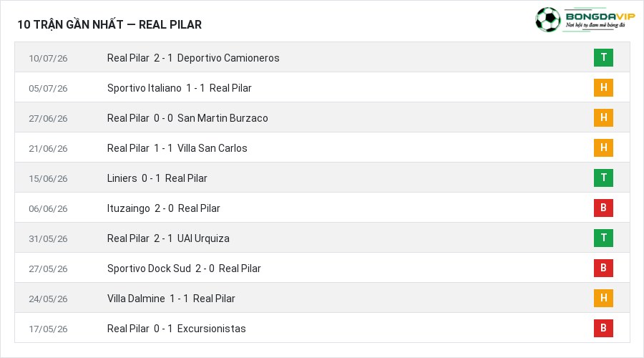The image size is (644, 358).
Task: Open the Real Pilar 2 - 1 Deportivo Camioneros match
Action: 193,58
